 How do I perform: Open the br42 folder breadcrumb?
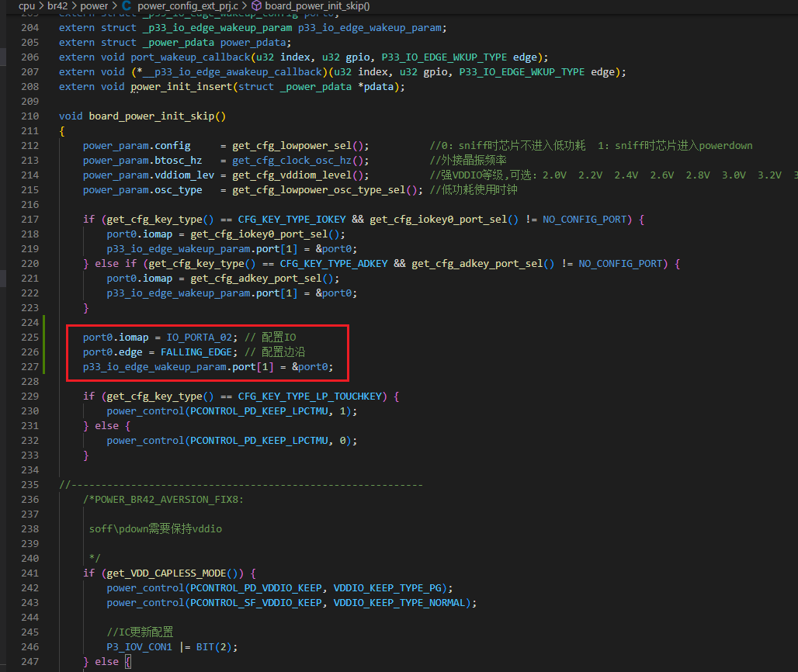coord(57,5)
